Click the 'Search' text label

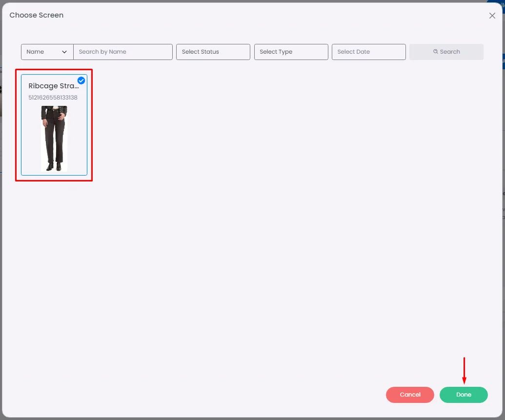point(449,52)
